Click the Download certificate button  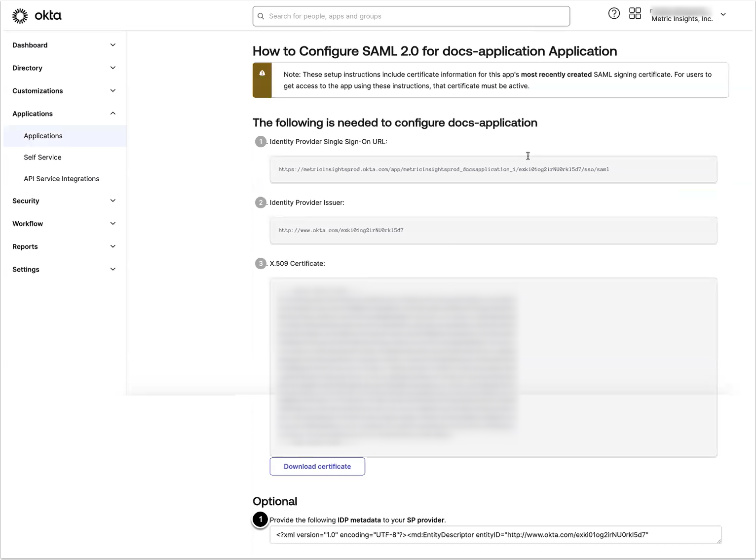317,467
